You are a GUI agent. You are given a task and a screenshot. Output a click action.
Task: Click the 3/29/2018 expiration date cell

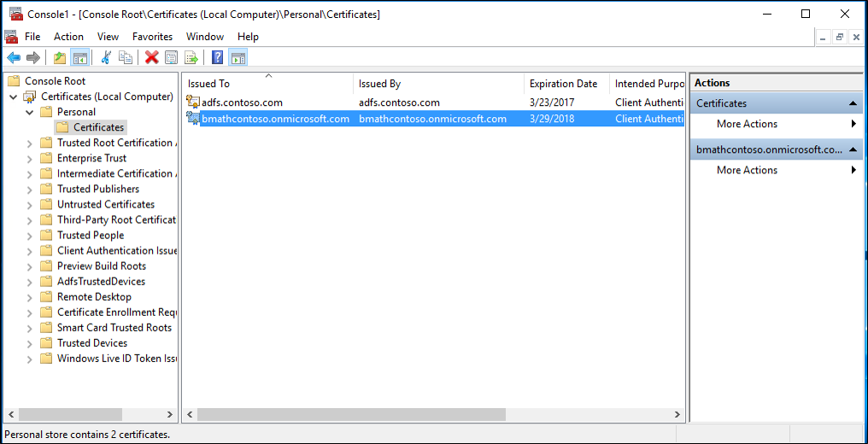pyautogui.click(x=552, y=119)
